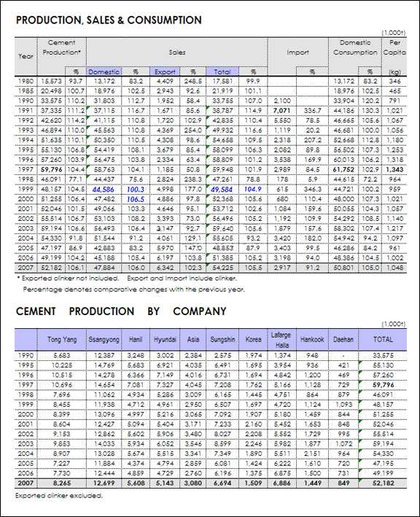The height and width of the screenshot is (517, 420).
Task: Select the "Sungshin" company header
Action: [222, 340]
